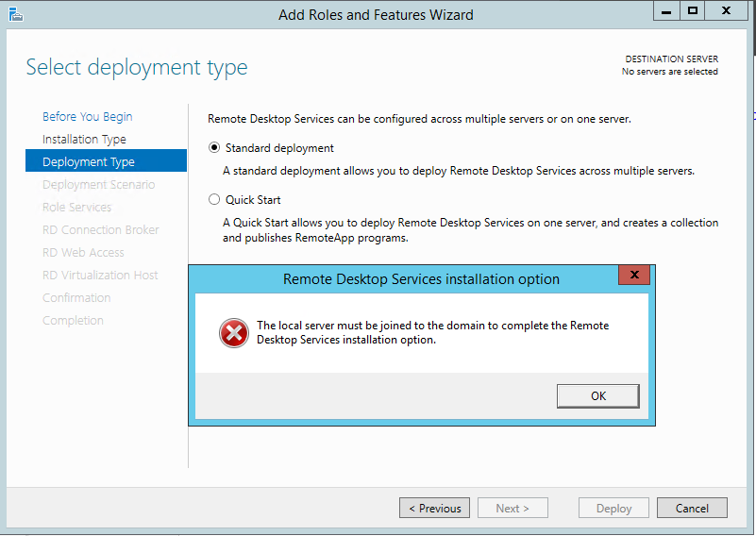Click the 'local server must be joined' error message
This screenshot has width=756, height=536.
432,332
